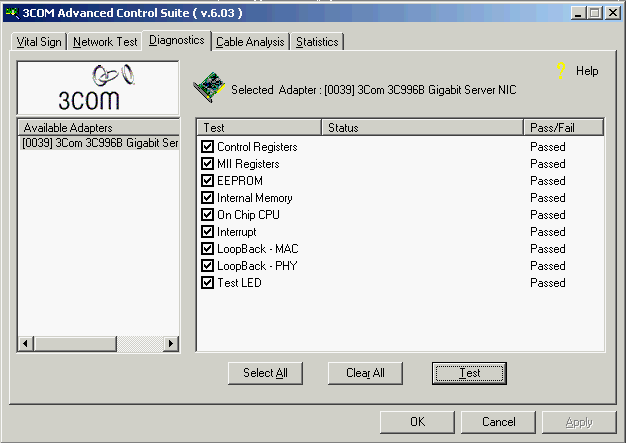This screenshot has height=443, width=626.
Task: Click the application icon in title bar
Action: click(12, 13)
